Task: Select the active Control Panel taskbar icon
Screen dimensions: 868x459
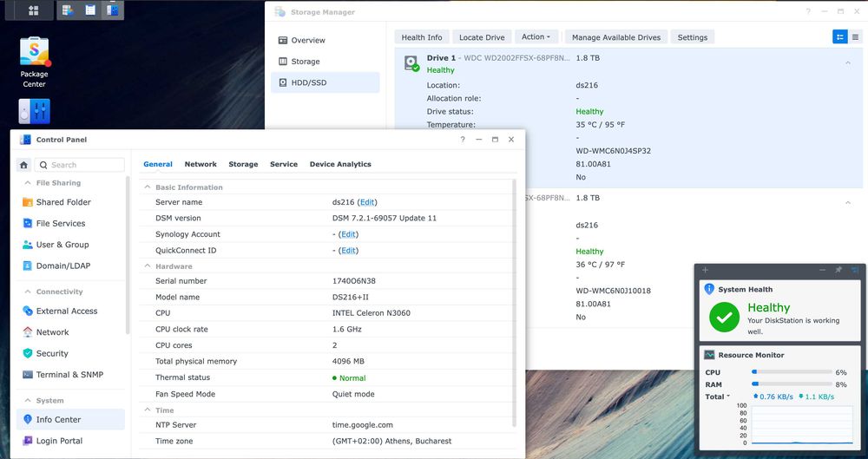Action: 112,10
